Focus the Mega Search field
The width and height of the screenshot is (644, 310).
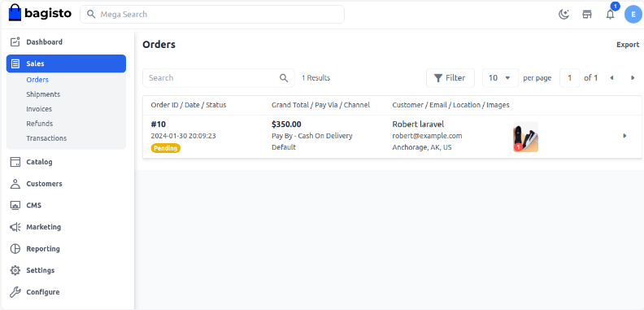(x=212, y=15)
